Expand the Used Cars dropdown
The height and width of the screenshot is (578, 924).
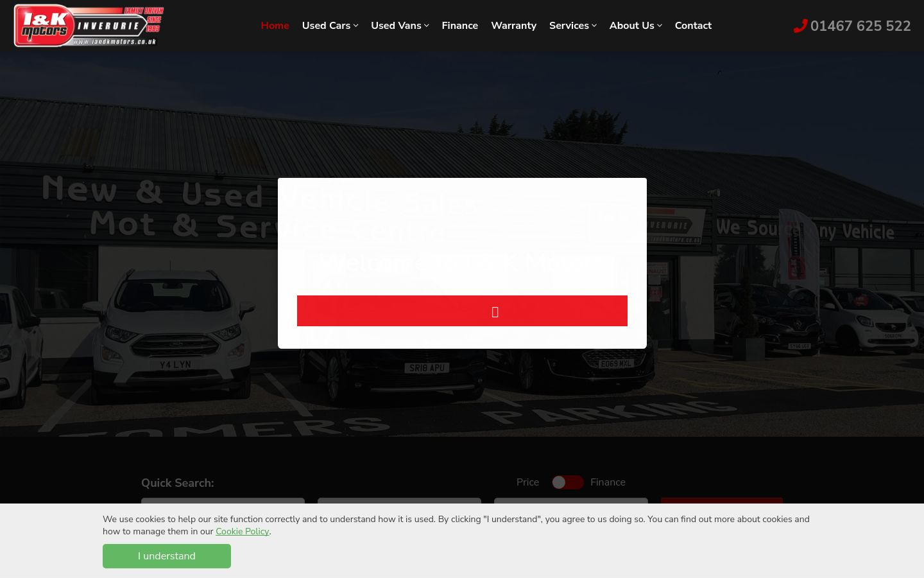tap(330, 26)
